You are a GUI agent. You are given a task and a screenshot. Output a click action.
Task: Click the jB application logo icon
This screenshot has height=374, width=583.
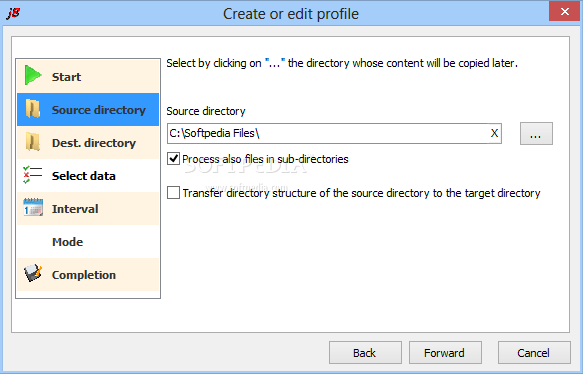tap(13, 13)
